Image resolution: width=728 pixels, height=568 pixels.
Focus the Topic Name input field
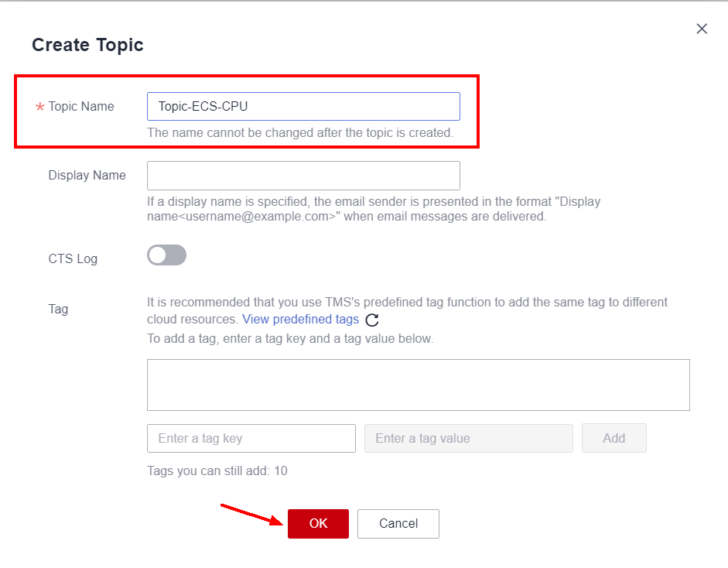[303, 107]
